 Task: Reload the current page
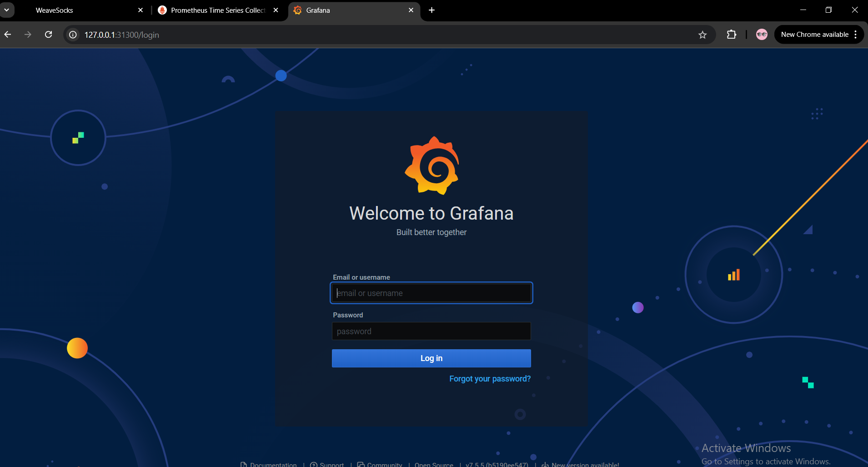[49, 35]
